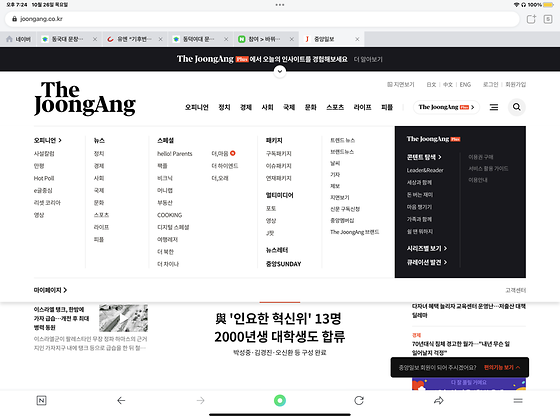Viewport: 560px width, 419px height.
Task: Click 로그인 link at top right
Action: coord(490,85)
